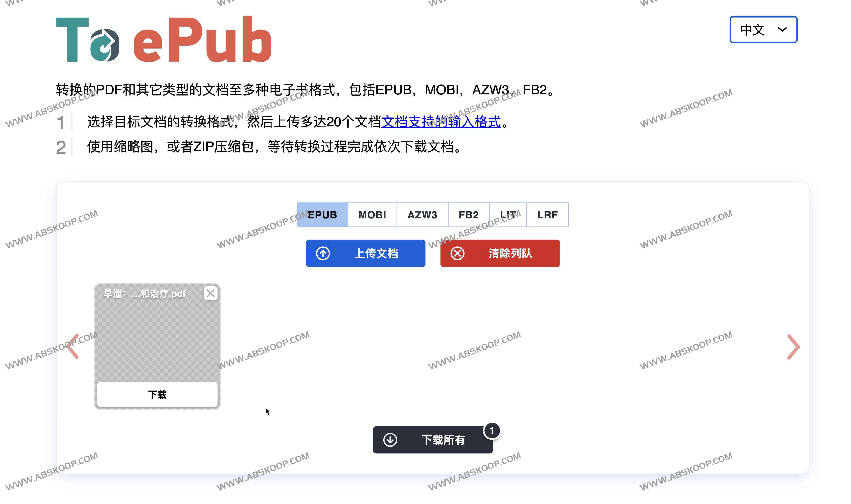Image resolution: width=851 pixels, height=504 pixels.
Task: Click the upload arrow icon on 上传文档 button
Action: coord(323,253)
